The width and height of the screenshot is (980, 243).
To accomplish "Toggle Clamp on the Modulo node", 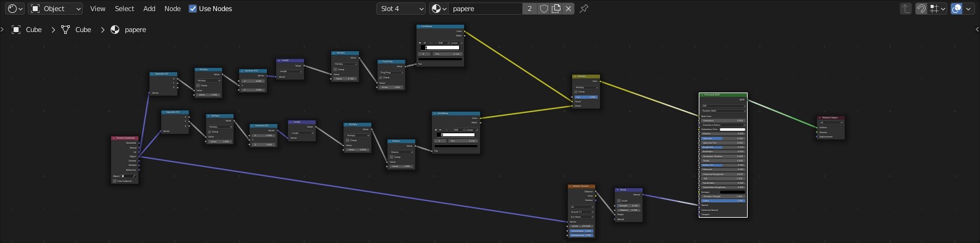I will pyautogui.click(x=391, y=157).
